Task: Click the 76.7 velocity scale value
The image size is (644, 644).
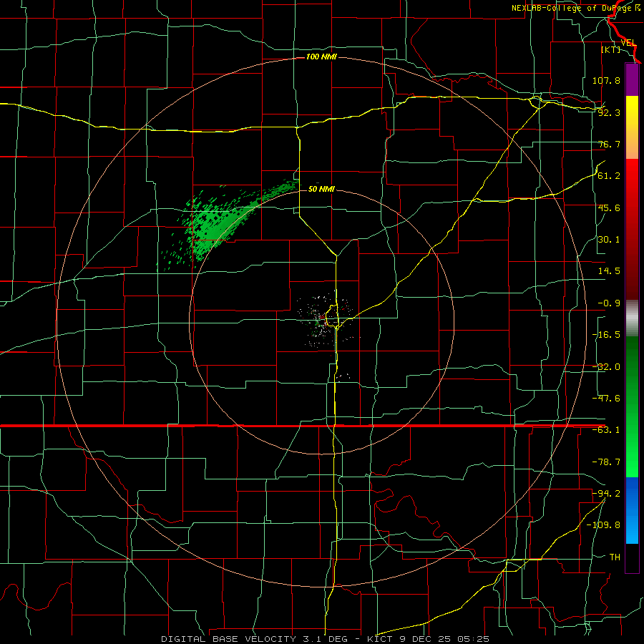Action: tap(609, 144)
